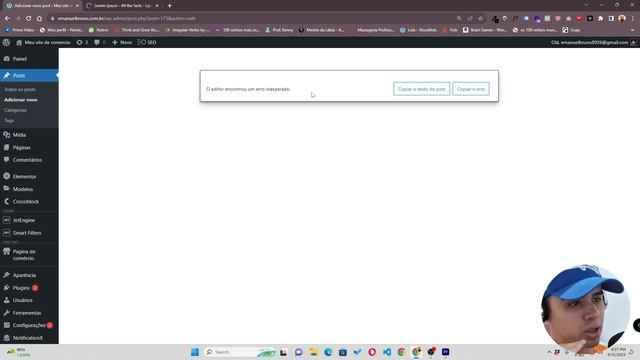Open the user account greeting in admin bar
Screen dimensions: 640x360
point(593,42)
